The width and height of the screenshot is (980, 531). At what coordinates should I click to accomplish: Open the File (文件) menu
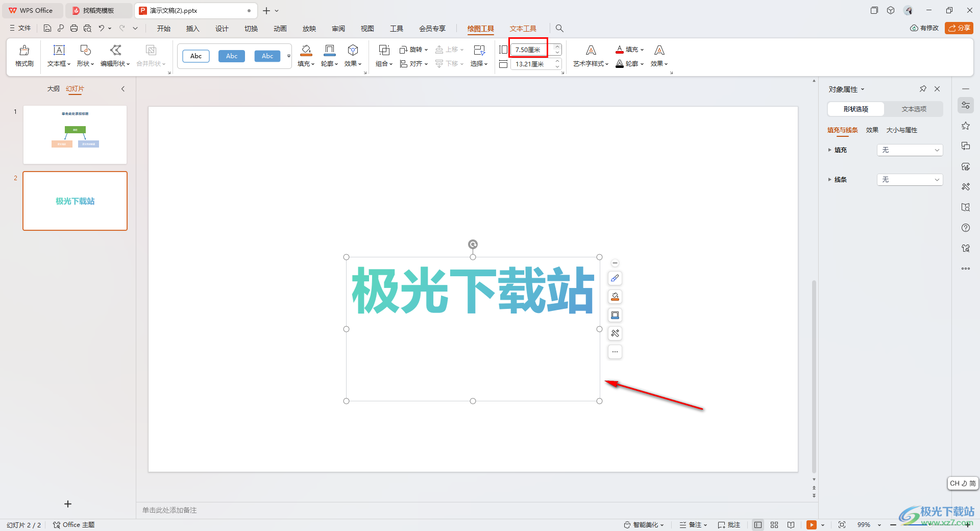pyautogui.click(x=20, y=29)
